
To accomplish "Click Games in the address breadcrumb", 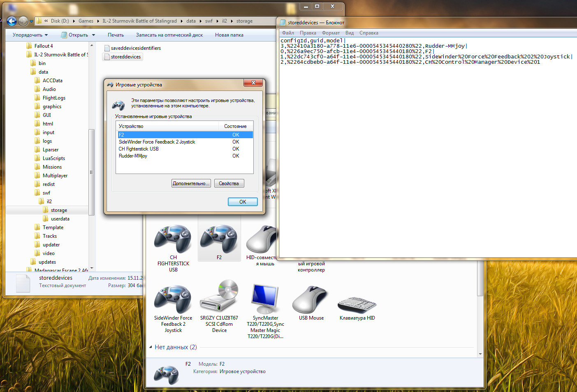I will click(x=86, y=21).
